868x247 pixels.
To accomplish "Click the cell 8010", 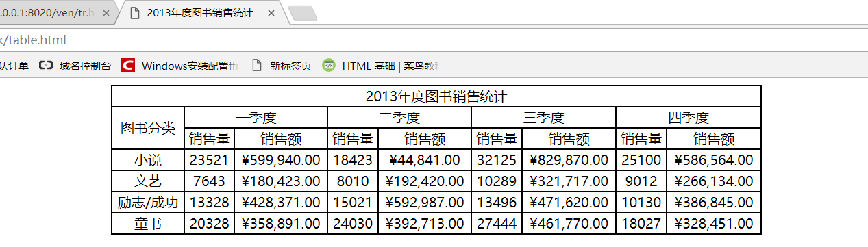I will tap(354, 181).
